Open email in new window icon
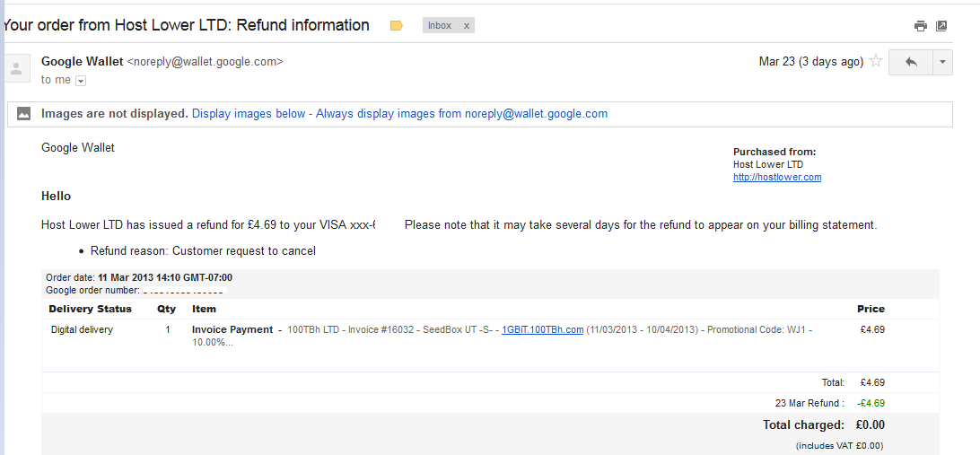Screen dimensions: 980x455 pos(941,26)
